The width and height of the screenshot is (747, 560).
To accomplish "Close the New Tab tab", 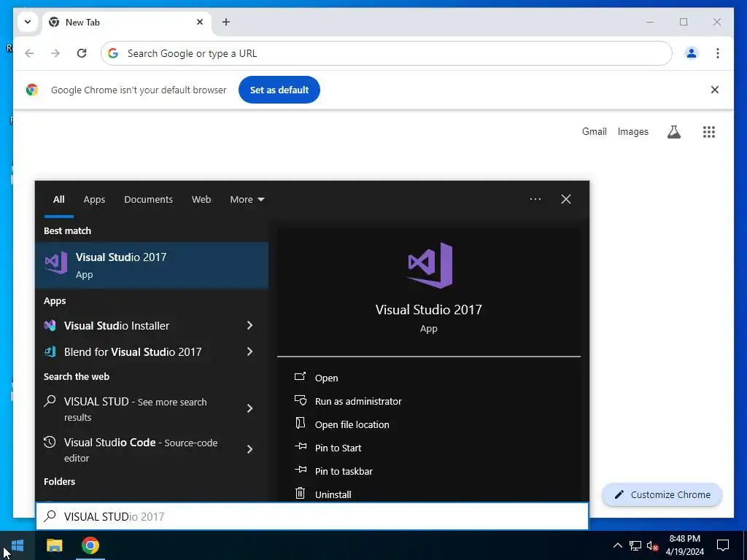I will [200, 22].
